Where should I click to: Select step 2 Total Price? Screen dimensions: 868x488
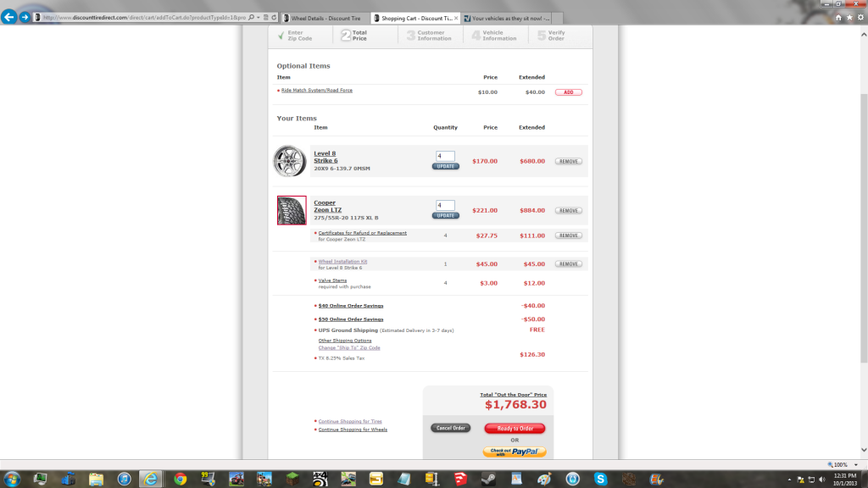(354, 36)
